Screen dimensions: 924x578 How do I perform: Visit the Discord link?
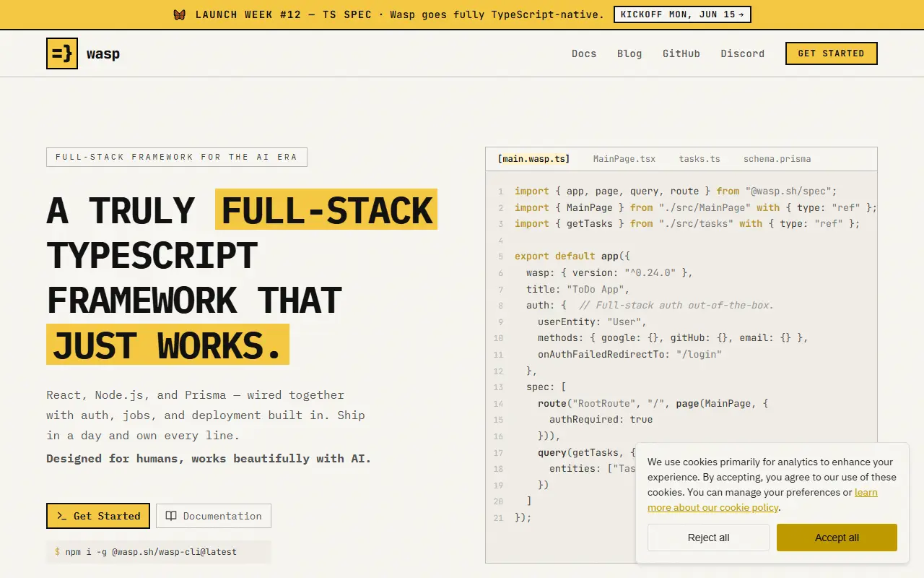click(x=742, y=53)
